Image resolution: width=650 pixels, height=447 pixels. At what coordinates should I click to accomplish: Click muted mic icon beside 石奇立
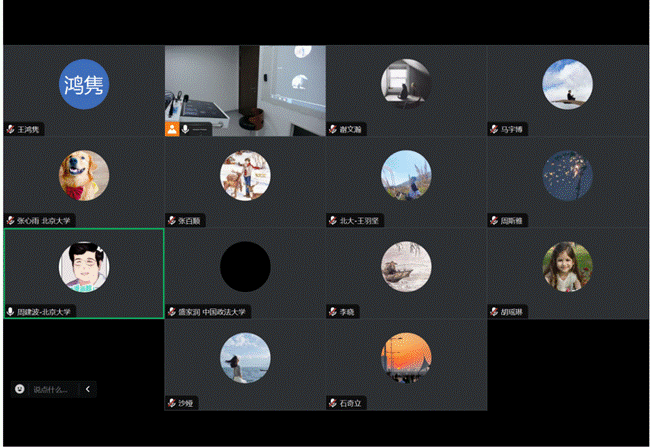(333, 403)
